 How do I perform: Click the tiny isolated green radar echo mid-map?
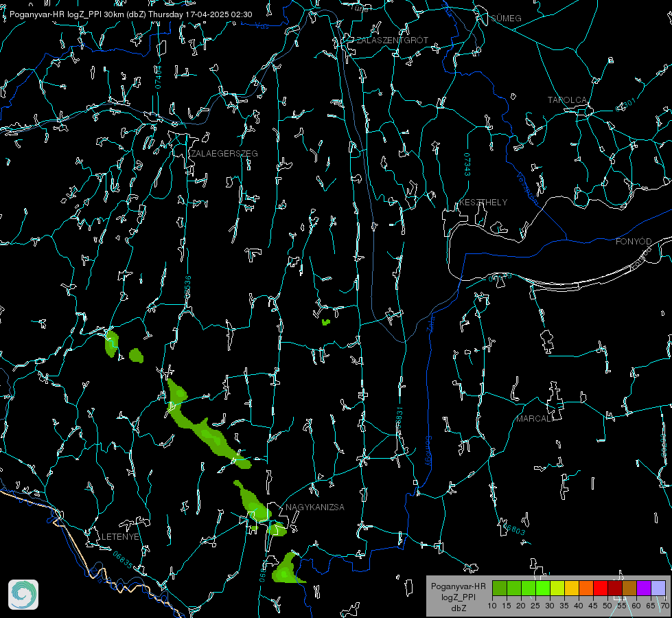click(326, 321)
